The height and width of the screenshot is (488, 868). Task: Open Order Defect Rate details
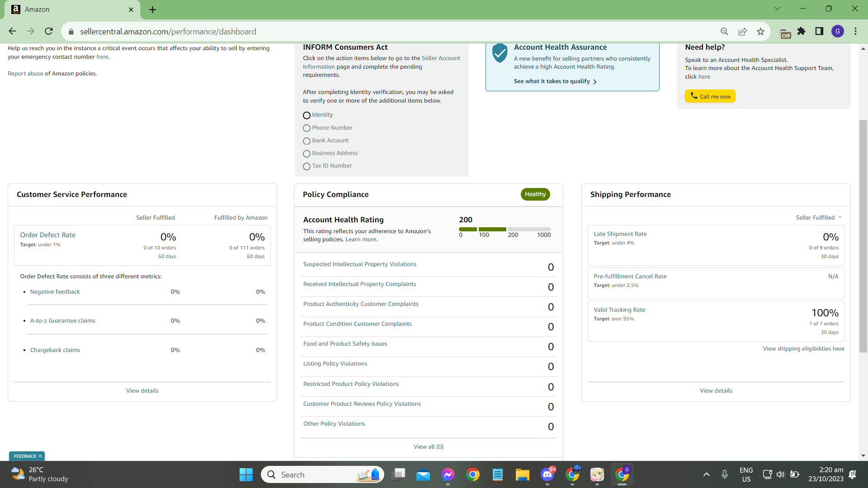pos(47,235)
